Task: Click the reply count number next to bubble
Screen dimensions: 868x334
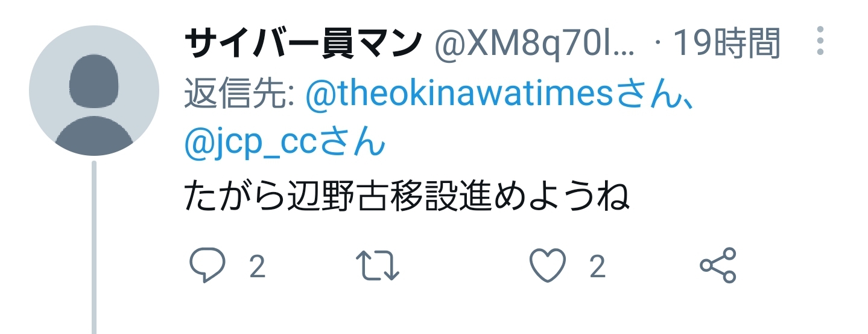Action: (258, 266)
